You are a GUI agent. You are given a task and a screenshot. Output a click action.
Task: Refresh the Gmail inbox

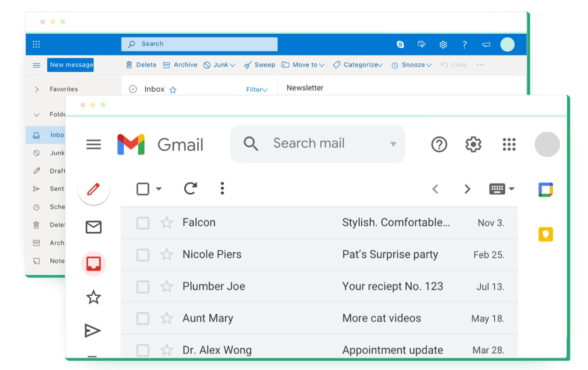[x=190, y=189]
